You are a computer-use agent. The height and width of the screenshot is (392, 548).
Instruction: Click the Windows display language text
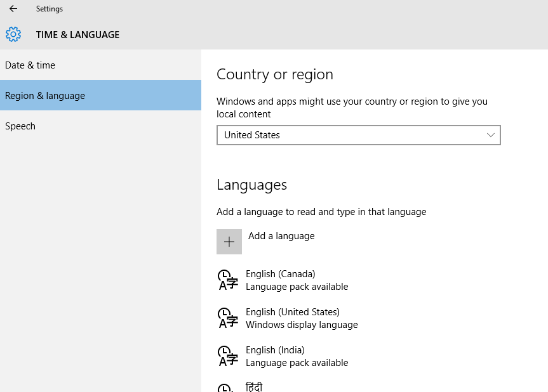[x=302, y=325]
